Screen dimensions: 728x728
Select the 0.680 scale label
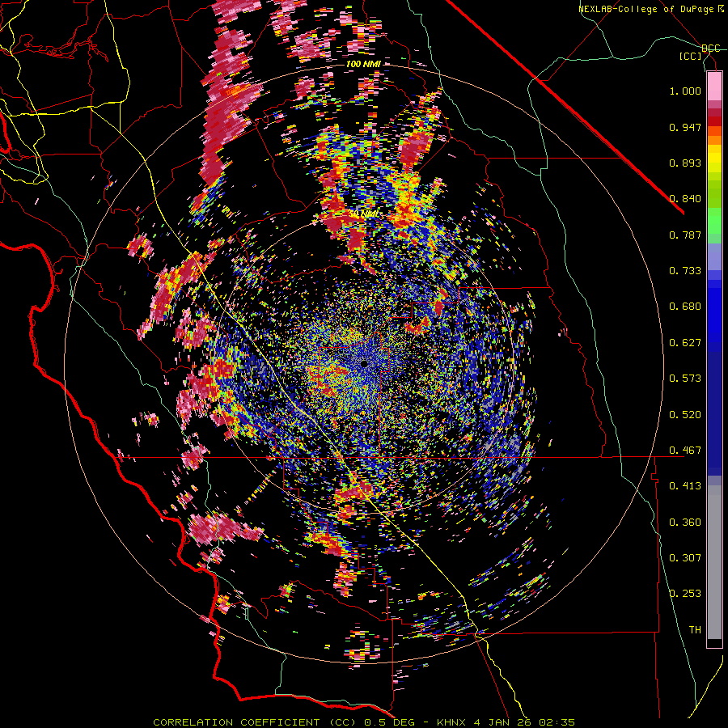685,307
